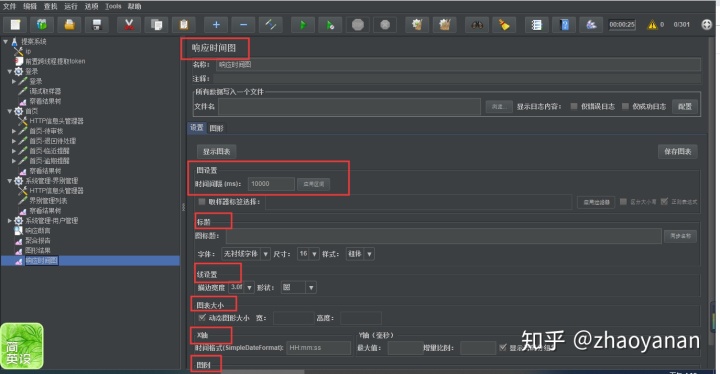Uncheck the 动态图形大小 dynamic size checkbox
Screen dimensions: 720x374
point(202,317)
